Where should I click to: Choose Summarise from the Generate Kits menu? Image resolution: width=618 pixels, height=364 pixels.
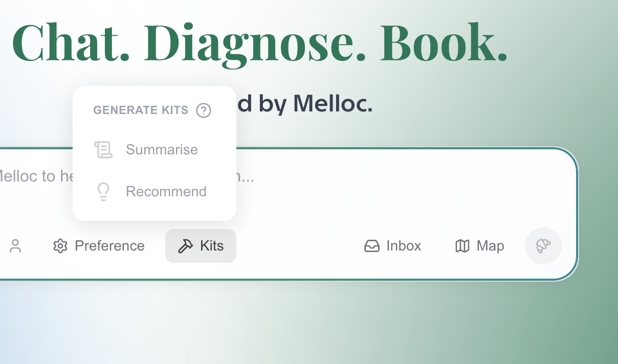pos(162,149)
